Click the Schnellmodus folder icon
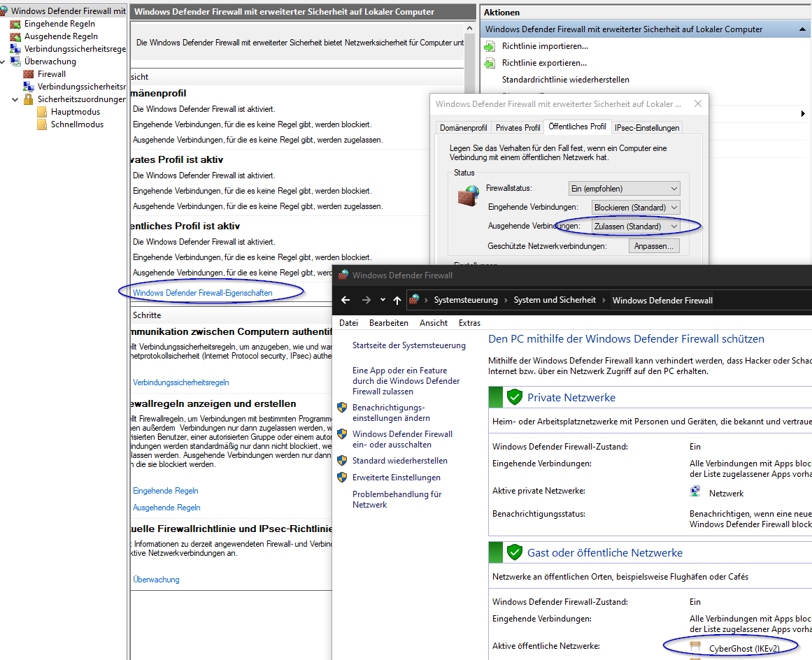The image size is (812, 660). (42, 124)
